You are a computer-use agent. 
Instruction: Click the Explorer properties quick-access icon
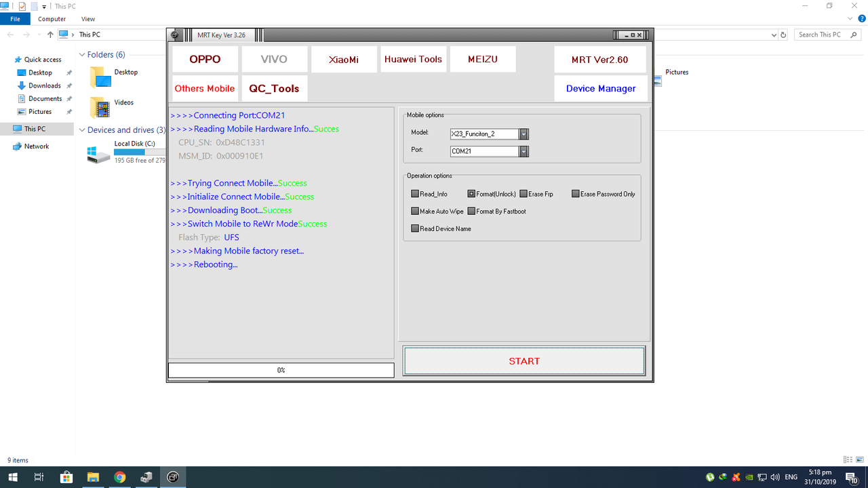pyautogui.click(x=22, y=6)
